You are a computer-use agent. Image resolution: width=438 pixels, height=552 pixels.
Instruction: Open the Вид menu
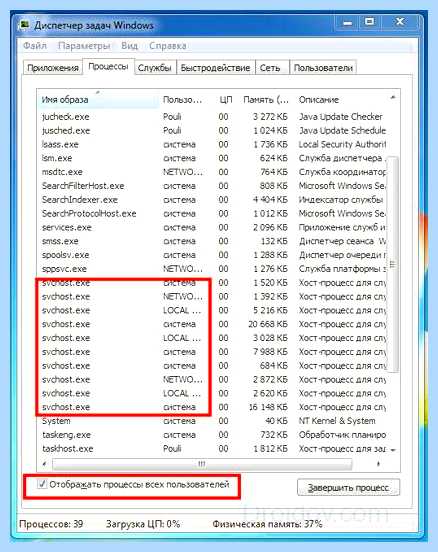coord(129,46)
